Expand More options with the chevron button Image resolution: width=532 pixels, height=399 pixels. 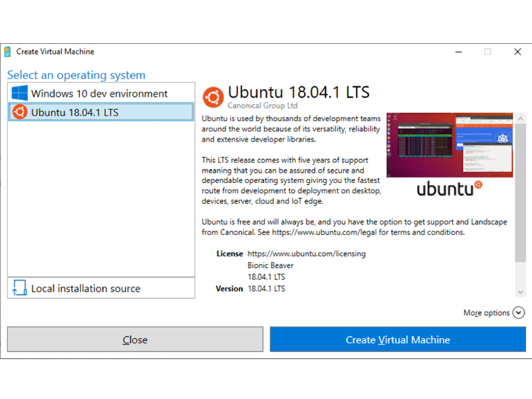coord(519,313)
